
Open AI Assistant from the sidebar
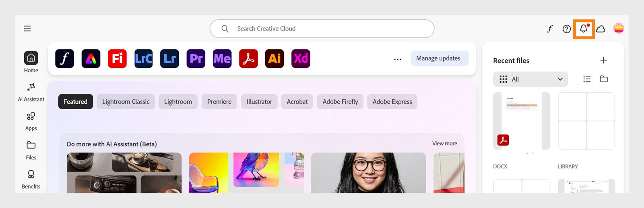pyautogui.click(x=31, y=92)
